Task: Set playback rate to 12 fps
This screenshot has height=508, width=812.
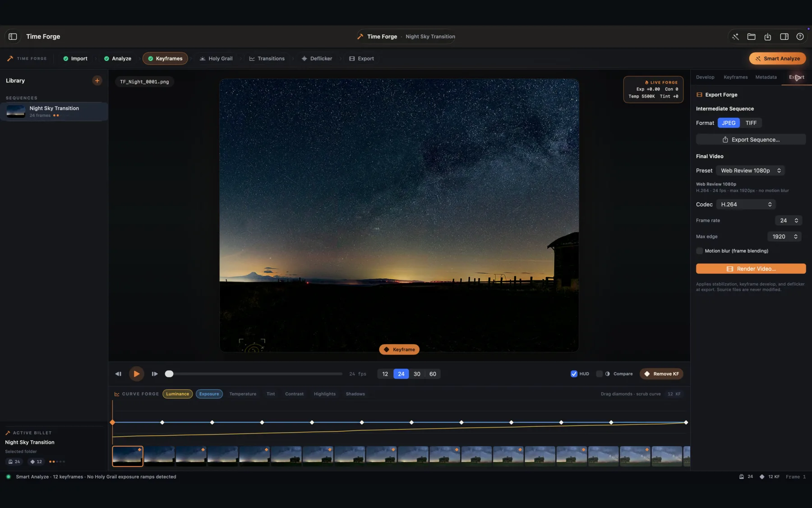Action: tap(385, 374)
